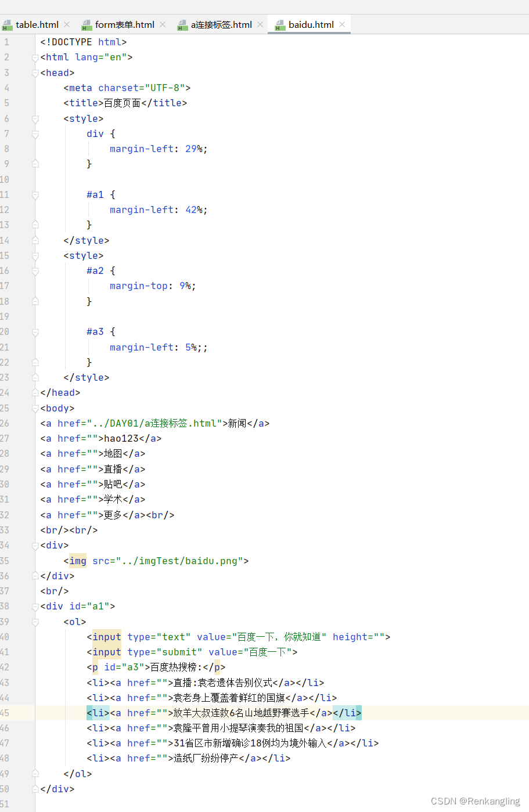Collapse the #a1 CSS rule fold
The image size is (529, 812).
point(34,194)
